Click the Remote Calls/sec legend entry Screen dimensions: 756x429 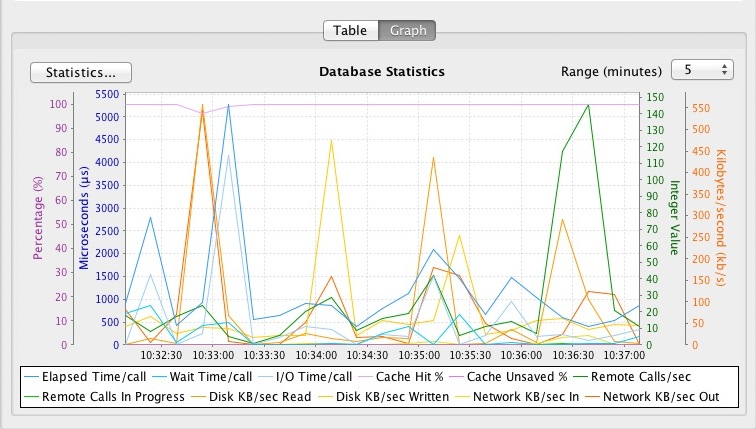632,377
